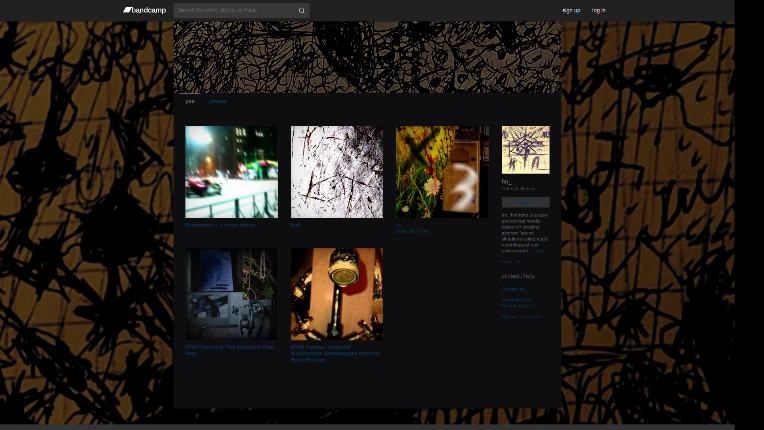Viewport: 764px width, 430px height.
Task: Click the Report this account link
Action: click(521, 317)
